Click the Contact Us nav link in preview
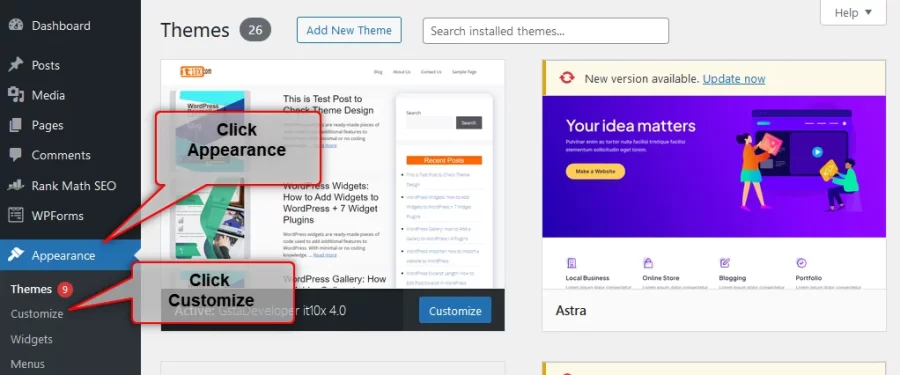Screen dimensions: 900x375 [x=431, y=72]
